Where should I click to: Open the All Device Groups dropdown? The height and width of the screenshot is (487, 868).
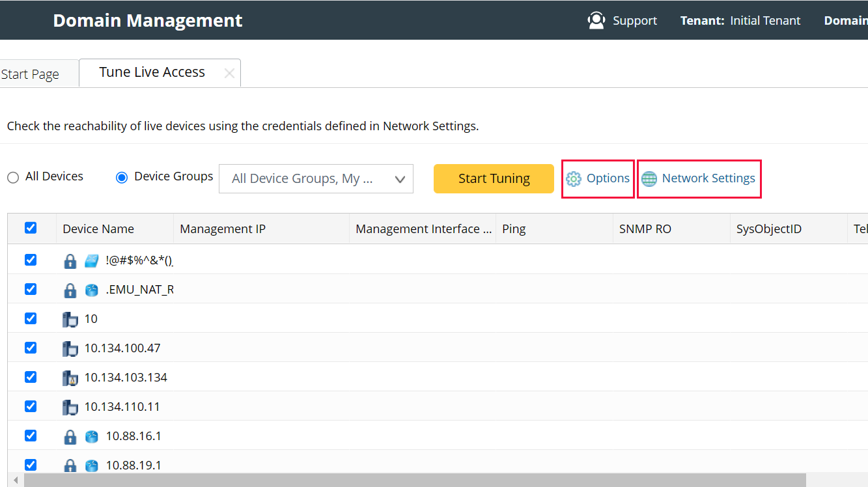[399, 178]
